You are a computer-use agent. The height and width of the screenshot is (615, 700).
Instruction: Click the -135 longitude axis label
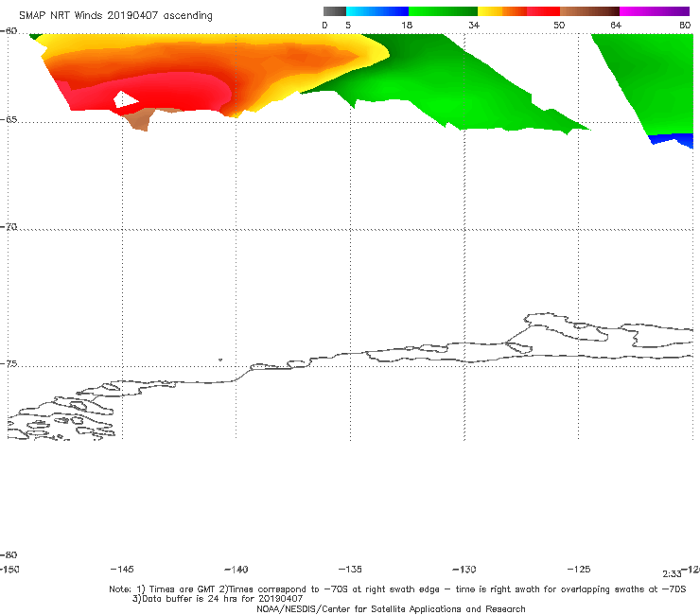pos(350,569)
